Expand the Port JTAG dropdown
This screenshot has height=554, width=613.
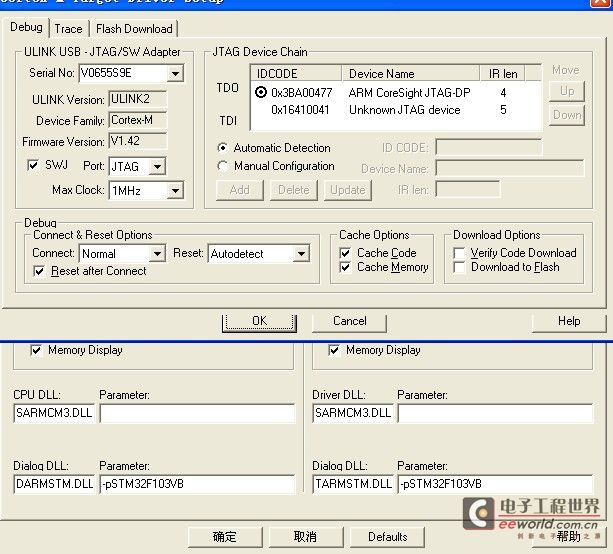click(x=157, y=167)
